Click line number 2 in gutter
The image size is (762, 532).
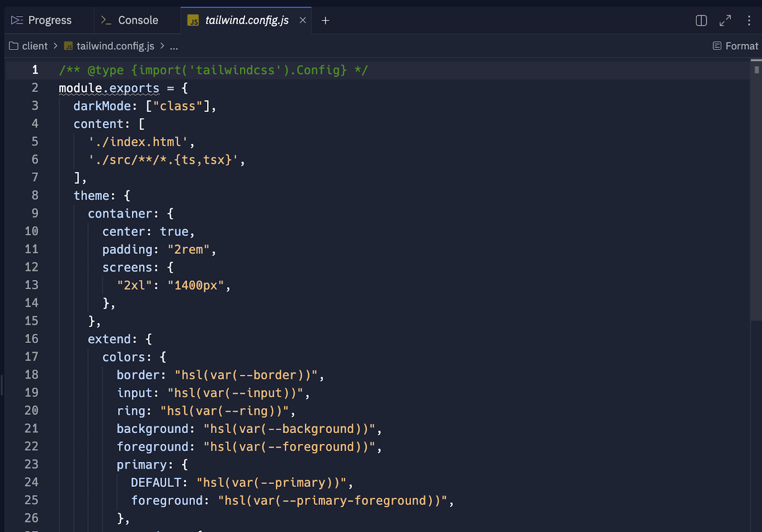[x=35, y=88]
